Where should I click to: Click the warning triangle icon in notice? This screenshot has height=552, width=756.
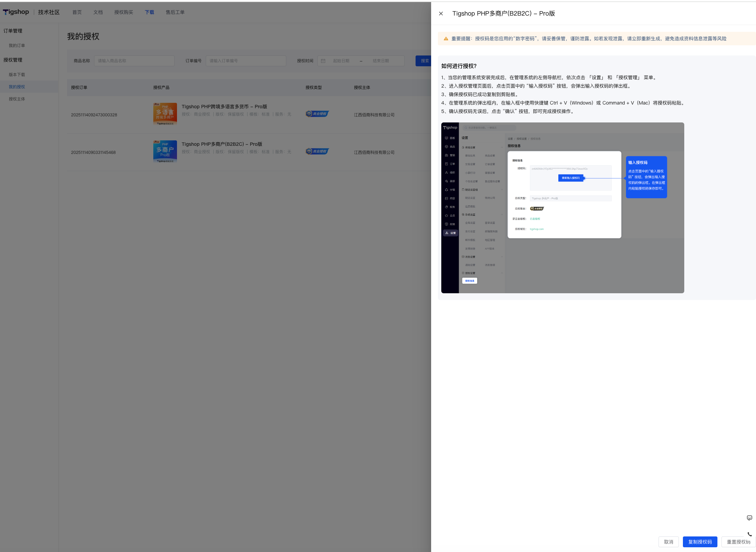tap(446, 39)
